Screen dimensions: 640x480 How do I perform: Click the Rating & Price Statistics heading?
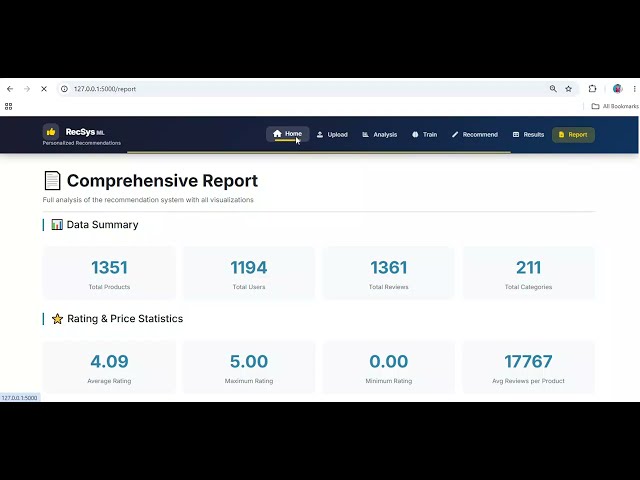(125, 318)
